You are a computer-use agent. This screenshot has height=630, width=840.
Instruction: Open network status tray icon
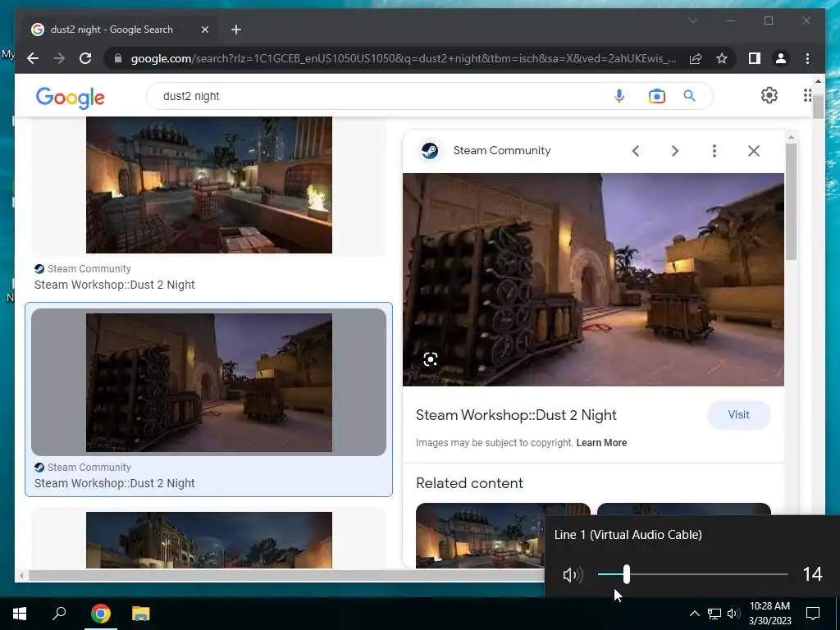(x=714, y=614)
